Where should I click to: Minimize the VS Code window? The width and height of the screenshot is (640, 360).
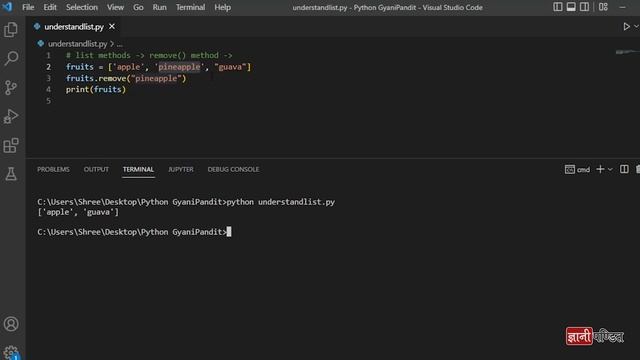(x=622, y=7)
